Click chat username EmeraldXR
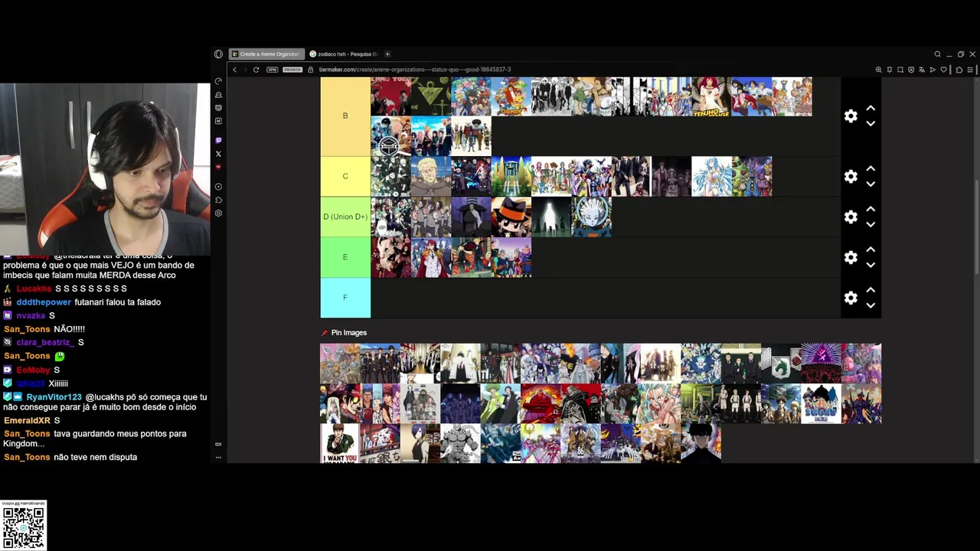 [27, 421]
